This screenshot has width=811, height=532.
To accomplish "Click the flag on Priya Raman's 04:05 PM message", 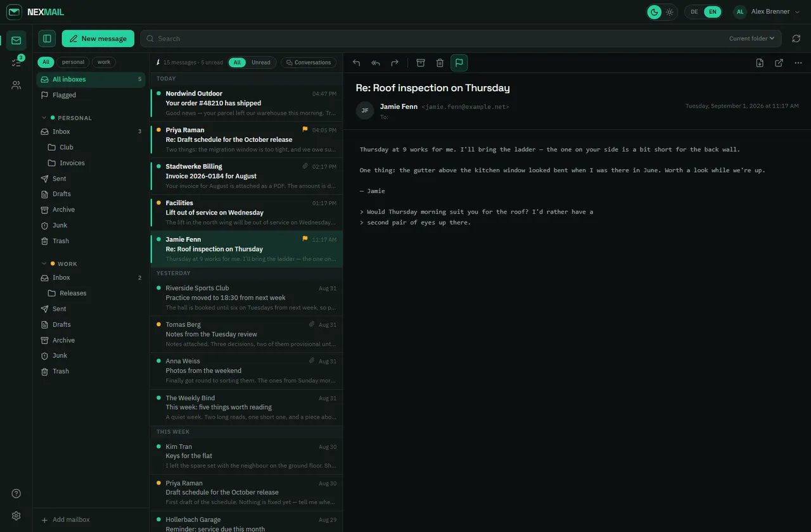I will point(305,129).
